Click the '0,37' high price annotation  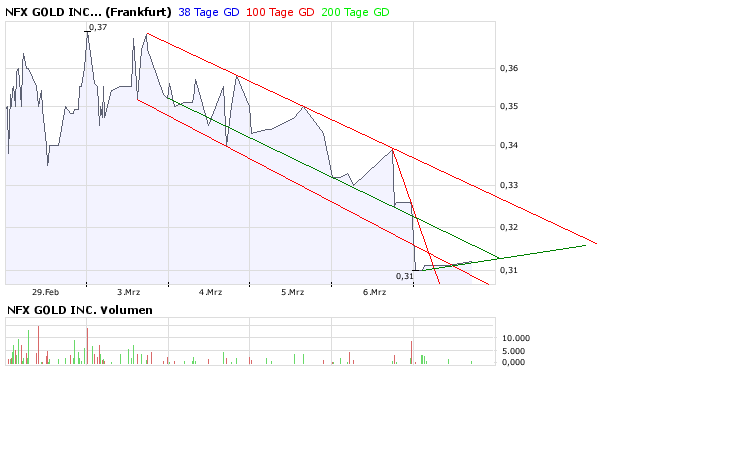(x=98, y=27)
